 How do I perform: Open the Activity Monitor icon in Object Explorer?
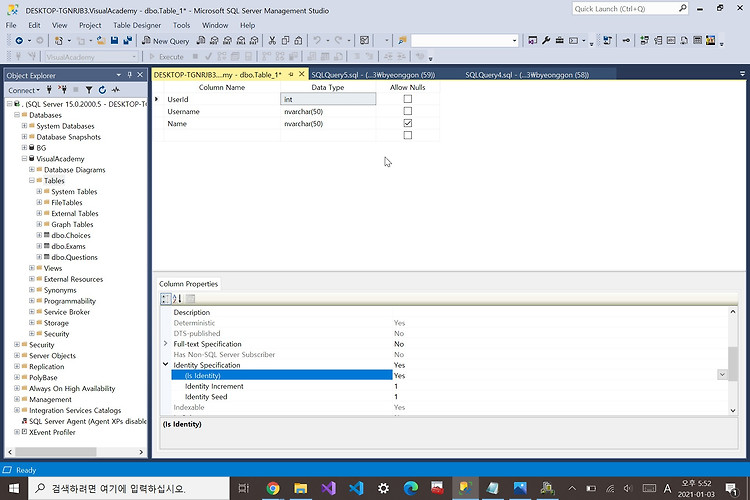tap(116, 90)
